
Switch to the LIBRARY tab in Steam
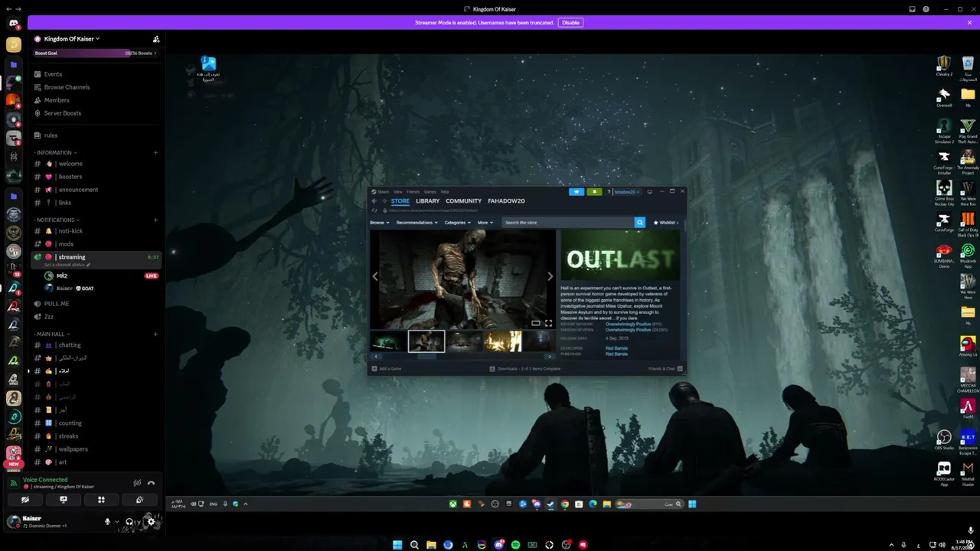tap(428, 201)
